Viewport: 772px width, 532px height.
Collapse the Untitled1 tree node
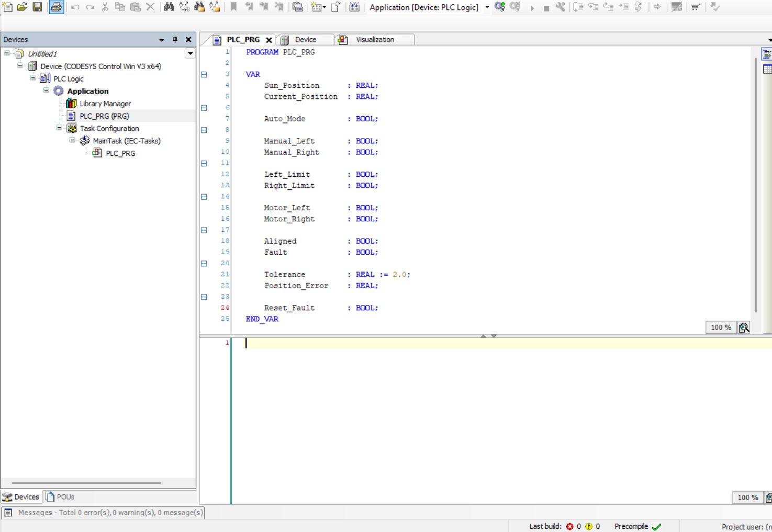point(7,53)
